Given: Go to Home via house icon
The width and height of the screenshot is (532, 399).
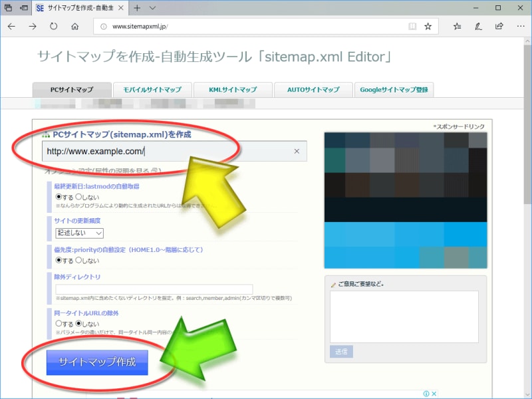Looking at the screenshot, I should click(74, 27).
